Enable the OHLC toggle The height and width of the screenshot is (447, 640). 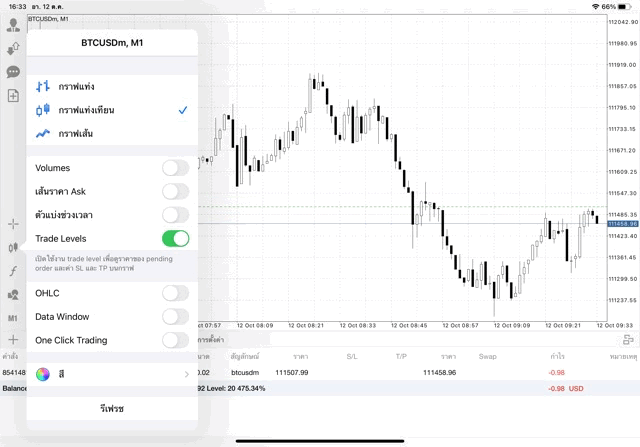(175, 293)
